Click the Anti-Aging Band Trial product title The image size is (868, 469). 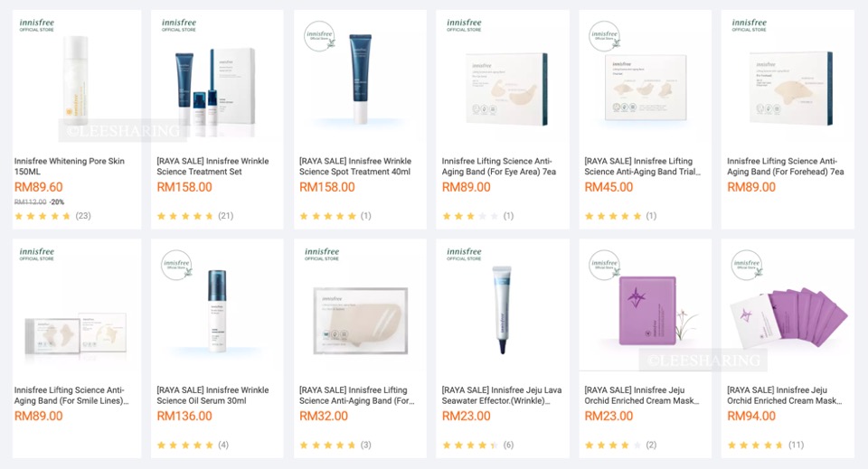coord(642,166)
